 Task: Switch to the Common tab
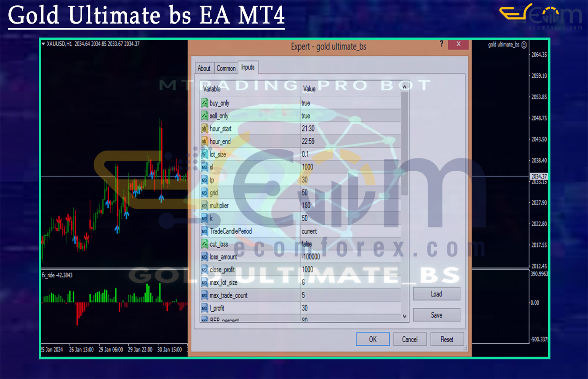pos(226,68)
